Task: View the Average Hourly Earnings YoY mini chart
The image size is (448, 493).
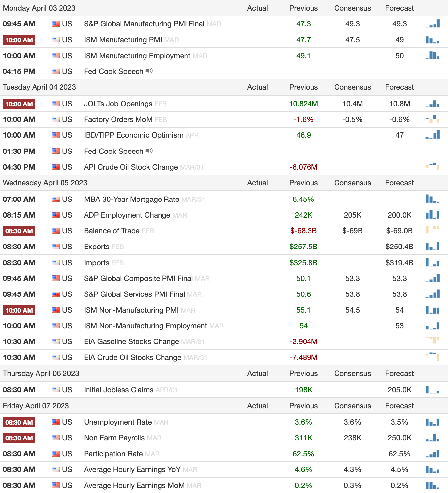Action: coord(433,469)
